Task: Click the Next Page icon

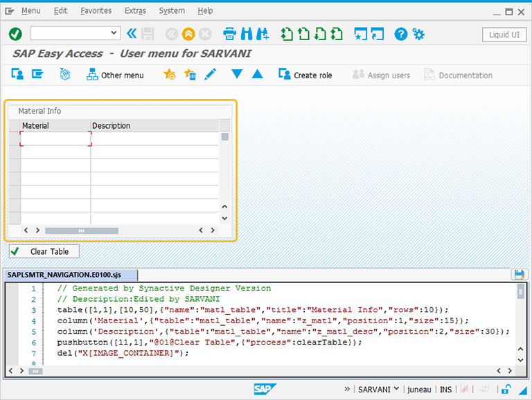Action: [x=320, y=34]
